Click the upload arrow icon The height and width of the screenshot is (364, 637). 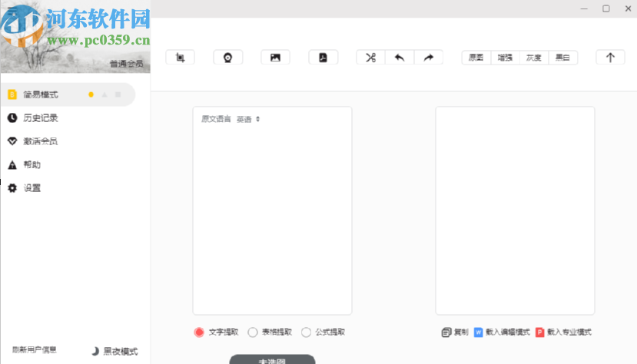pos(610,58)
